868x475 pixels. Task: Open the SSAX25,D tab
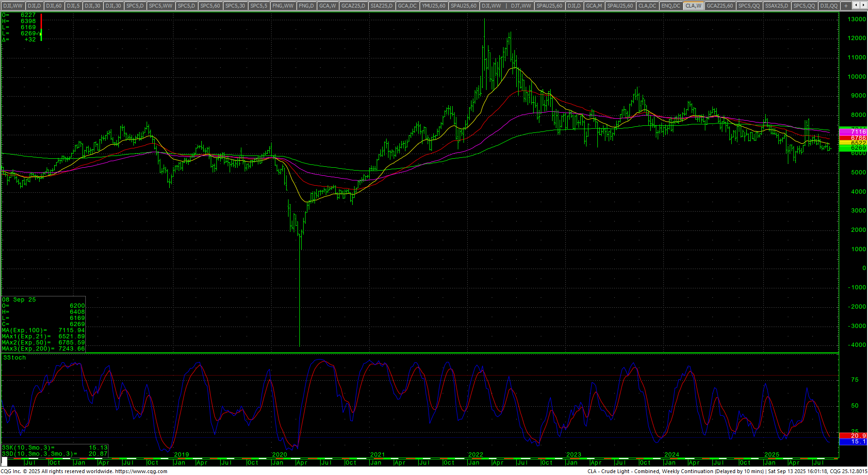(777, 6)
